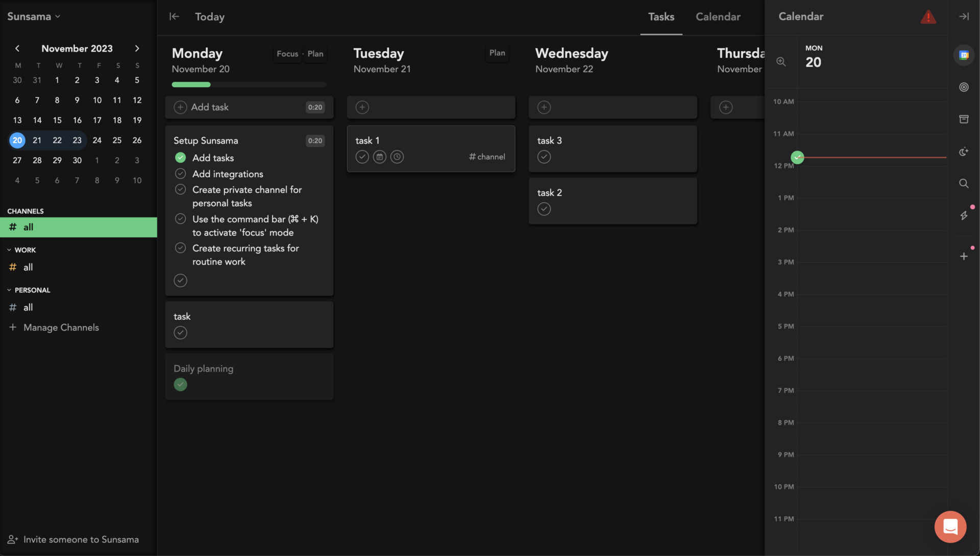Open Google Calendar integration icon

(x=964, y=55)
